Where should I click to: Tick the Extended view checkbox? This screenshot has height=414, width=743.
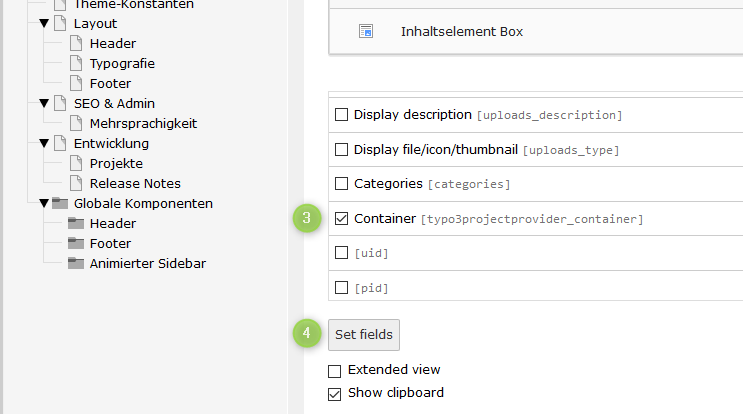pos(335,371)
